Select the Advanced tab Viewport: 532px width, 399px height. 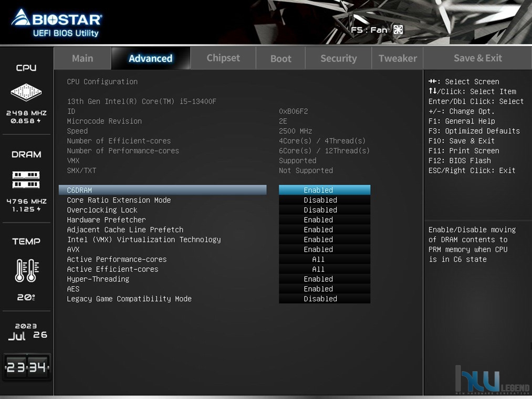coord(151,58)
